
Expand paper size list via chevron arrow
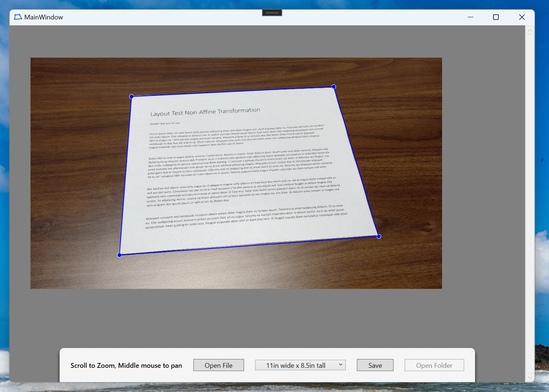click(x=341, y=365)
